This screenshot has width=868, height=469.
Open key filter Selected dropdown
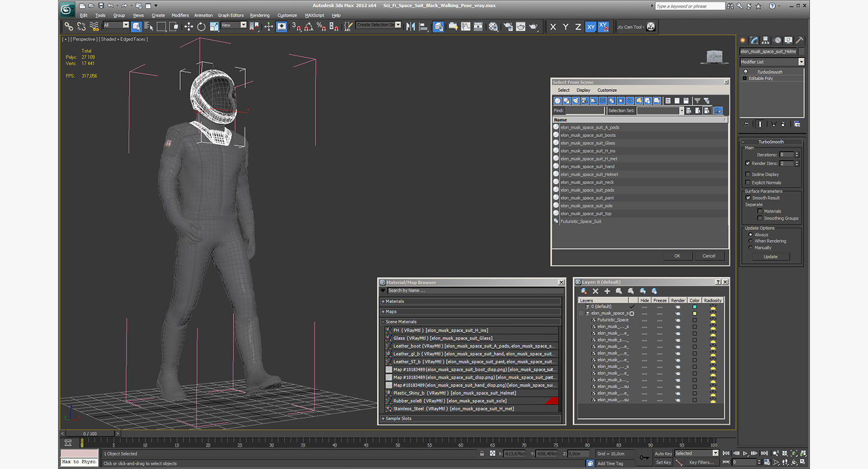(697, 453)
